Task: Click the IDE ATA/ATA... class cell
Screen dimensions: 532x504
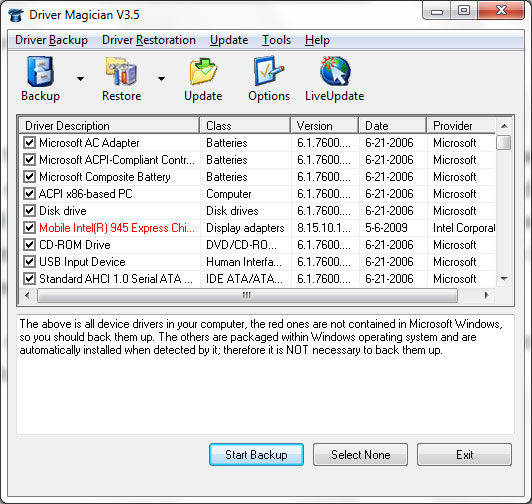Action: [244, 279]
